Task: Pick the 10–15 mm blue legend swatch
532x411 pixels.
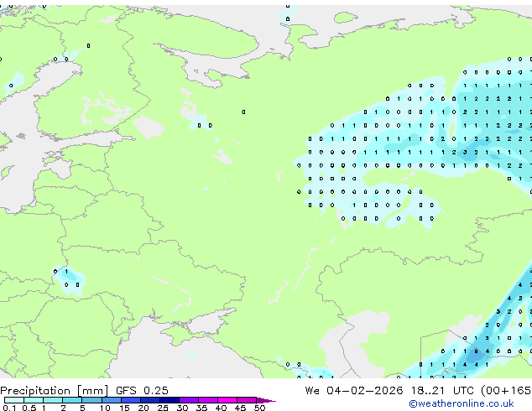Action: click(111, 400)
